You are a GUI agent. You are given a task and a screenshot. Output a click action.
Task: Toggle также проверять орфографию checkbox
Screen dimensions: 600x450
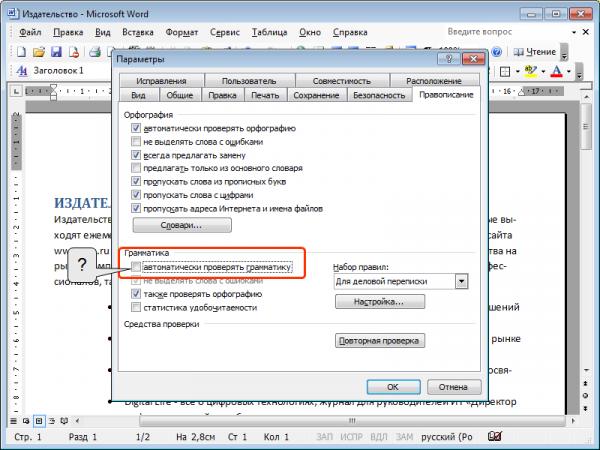(136, 294)
